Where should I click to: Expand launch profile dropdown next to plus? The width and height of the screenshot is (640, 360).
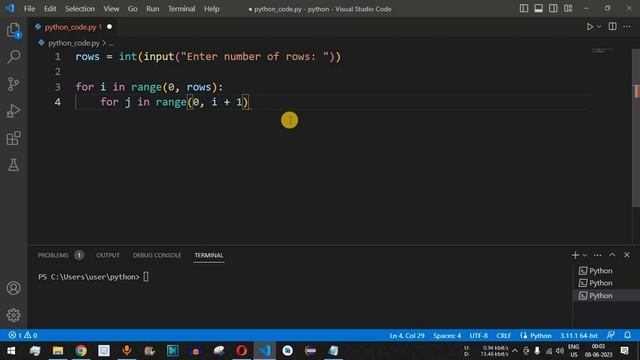tap(585, 255)
